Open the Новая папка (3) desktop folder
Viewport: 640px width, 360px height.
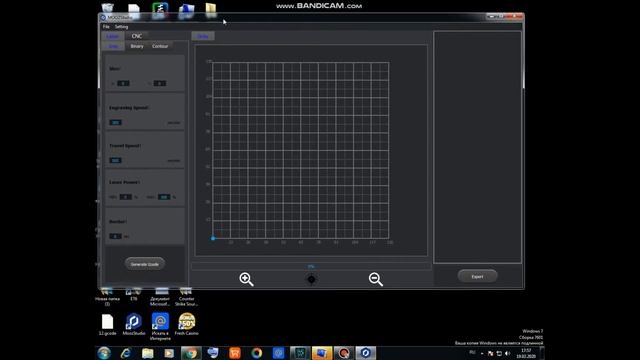coord(107,297)
